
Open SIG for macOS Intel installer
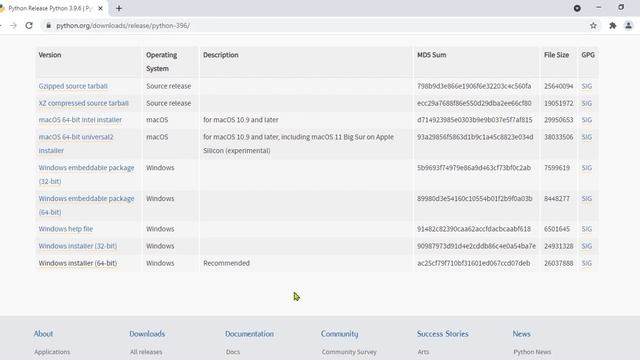(587, 120)
